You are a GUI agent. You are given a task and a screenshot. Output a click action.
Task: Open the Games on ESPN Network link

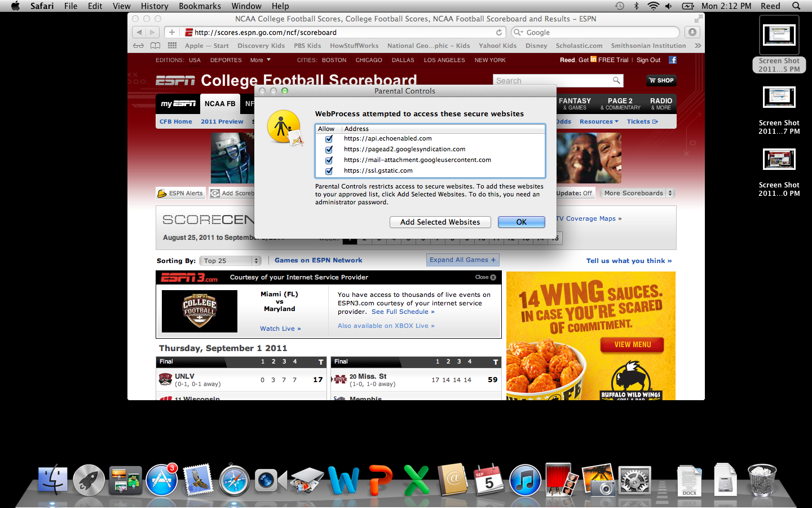click(x=319, y=260)
